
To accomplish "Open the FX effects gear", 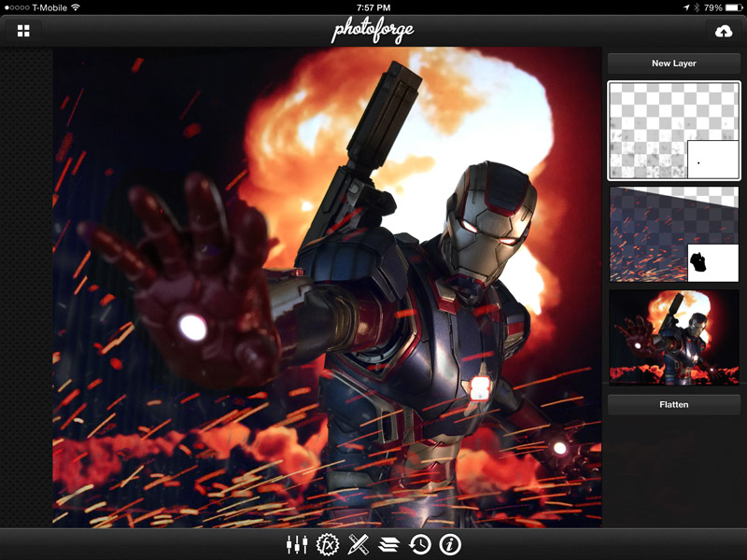I will pyautogui.click(x=328, y=544).
